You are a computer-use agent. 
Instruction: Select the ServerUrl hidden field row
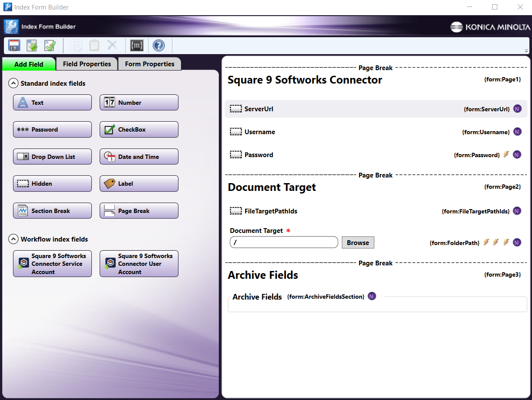(x=376, y=109)
